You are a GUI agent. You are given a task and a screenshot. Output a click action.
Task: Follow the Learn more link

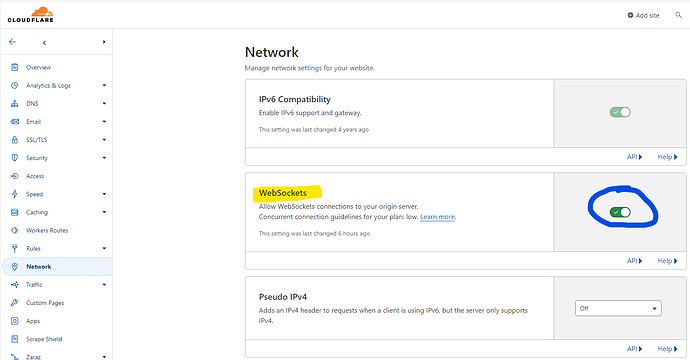[x=437, y=217]
